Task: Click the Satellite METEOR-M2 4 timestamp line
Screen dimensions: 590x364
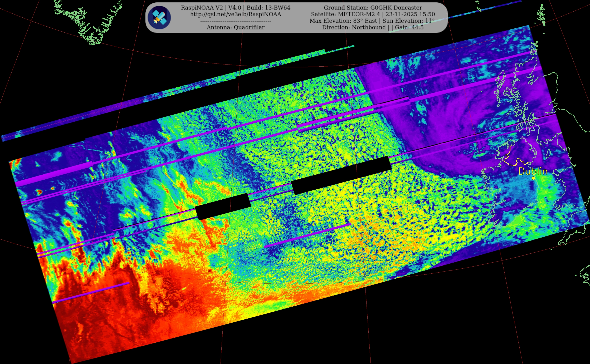Action: click(x=373, y=14)
